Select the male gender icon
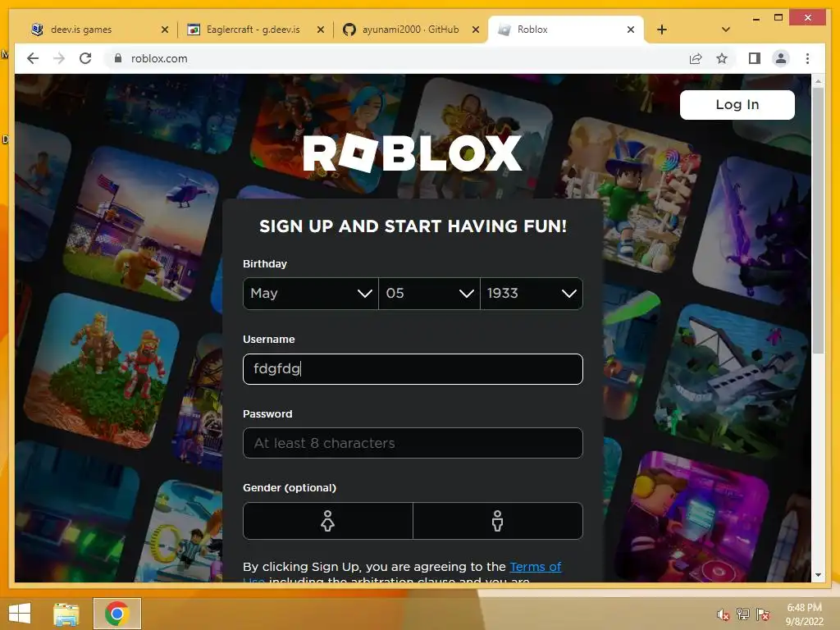The image size is (840, 630). coord(498,521)
